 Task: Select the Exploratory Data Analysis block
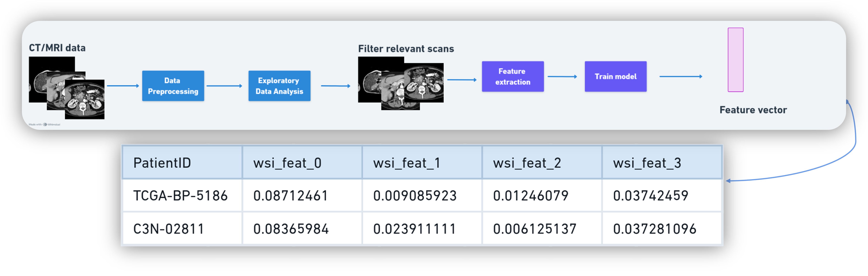pyautogui.click(x=279, y=86)
